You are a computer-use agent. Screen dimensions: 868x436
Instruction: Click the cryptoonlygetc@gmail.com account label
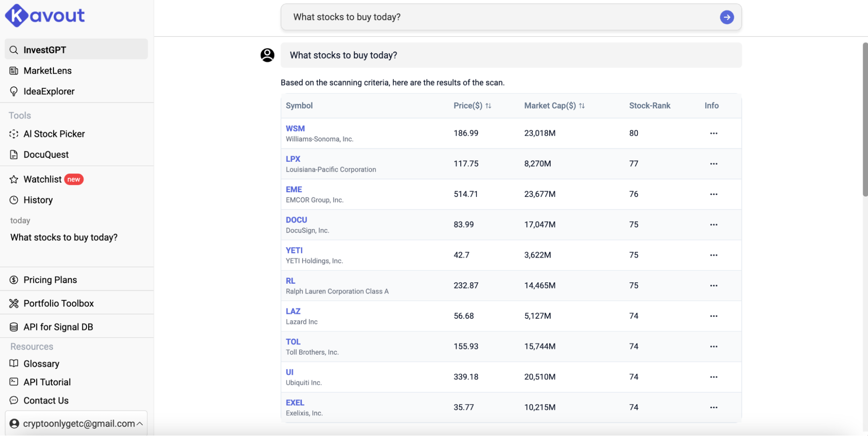79,424
